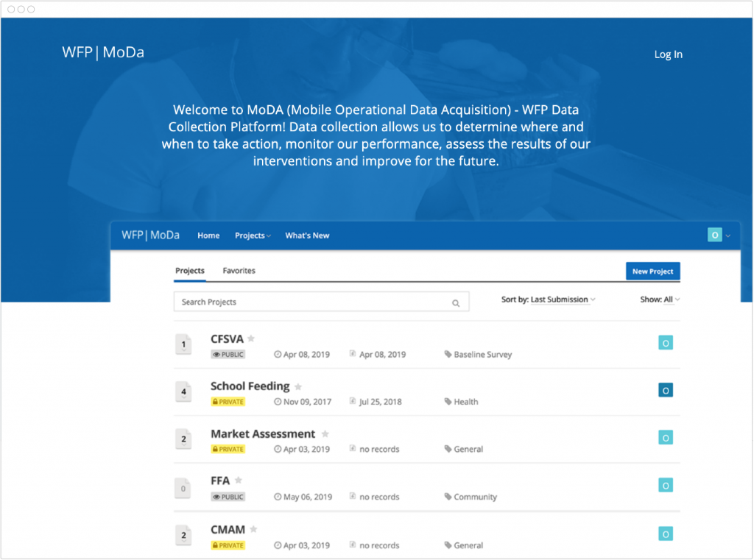Click the PUBLIC badge on CFSVA

(x=228, y=354)
